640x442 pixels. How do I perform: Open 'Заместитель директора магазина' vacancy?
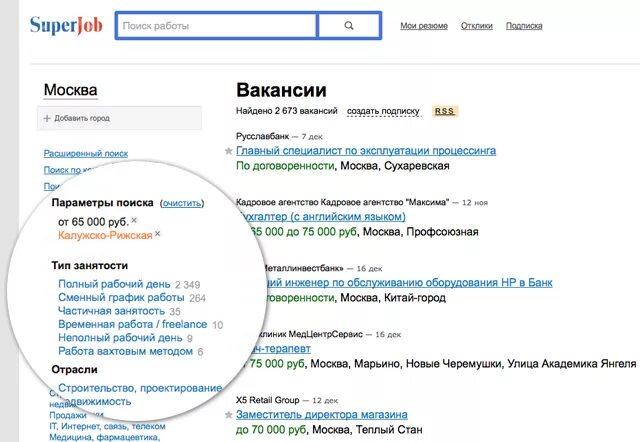tap(322, 415)
